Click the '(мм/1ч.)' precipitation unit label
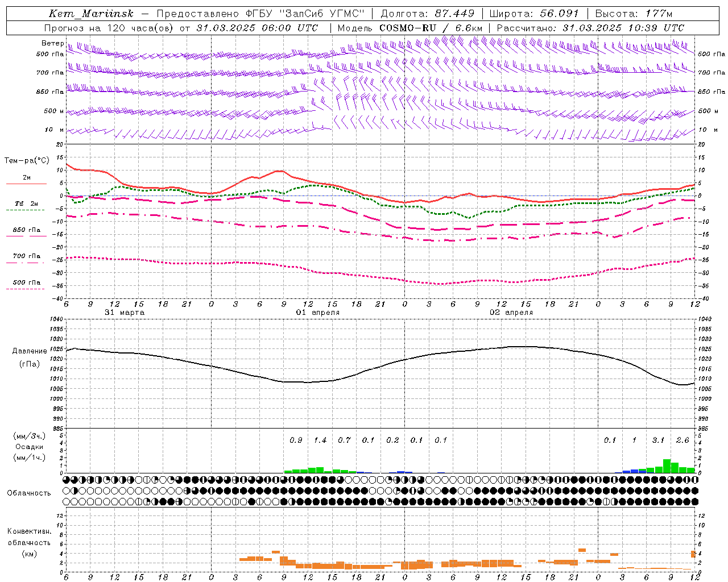This screenshot has width=728, height=582. pyautogui.click(x=30, y=458)
